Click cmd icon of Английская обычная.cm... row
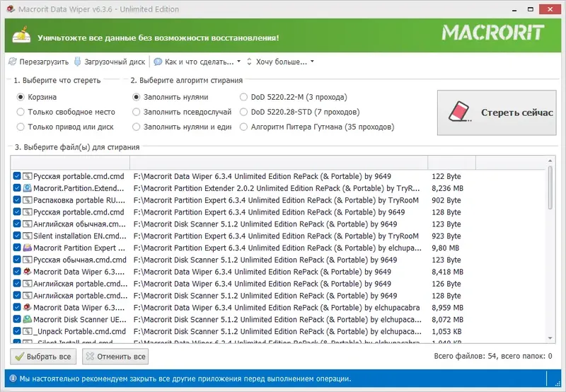 click(28, 224)
